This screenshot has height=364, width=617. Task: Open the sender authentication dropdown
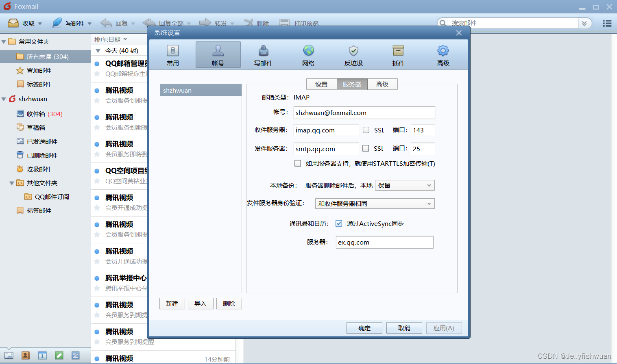click(374, 204)
